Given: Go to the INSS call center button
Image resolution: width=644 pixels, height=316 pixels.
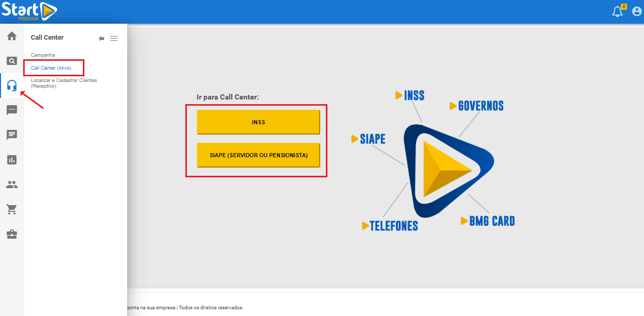Looking at the screenshot, I should [258, 122].
